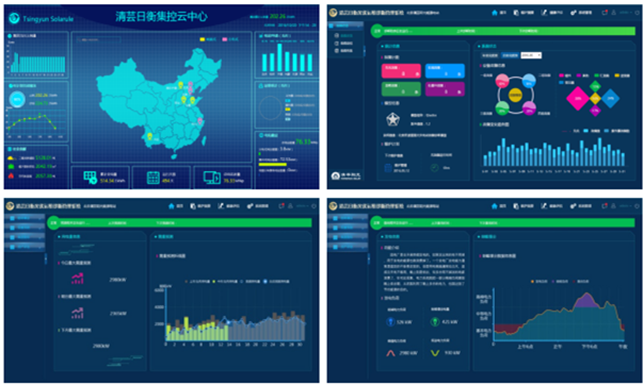Click the pentagon star rating icon
Viewport: 644px width, 384px height.
[x=393, y=119]
